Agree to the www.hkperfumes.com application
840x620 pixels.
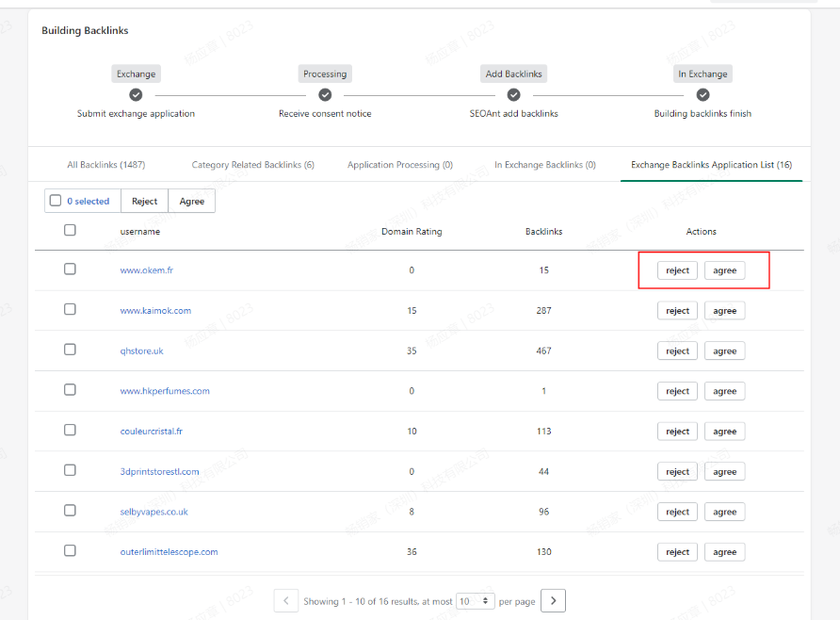click(725, 391)
